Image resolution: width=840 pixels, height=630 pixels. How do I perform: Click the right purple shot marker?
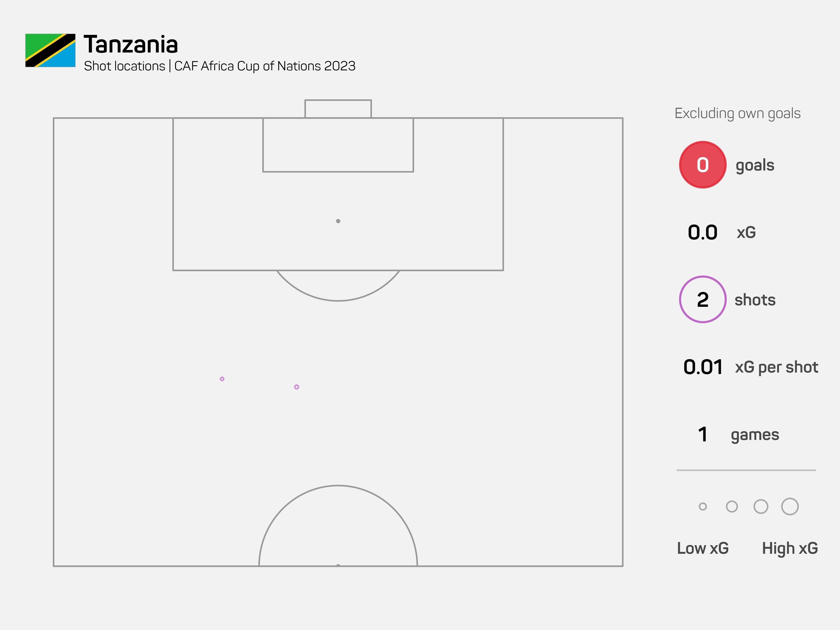point(297,387)
